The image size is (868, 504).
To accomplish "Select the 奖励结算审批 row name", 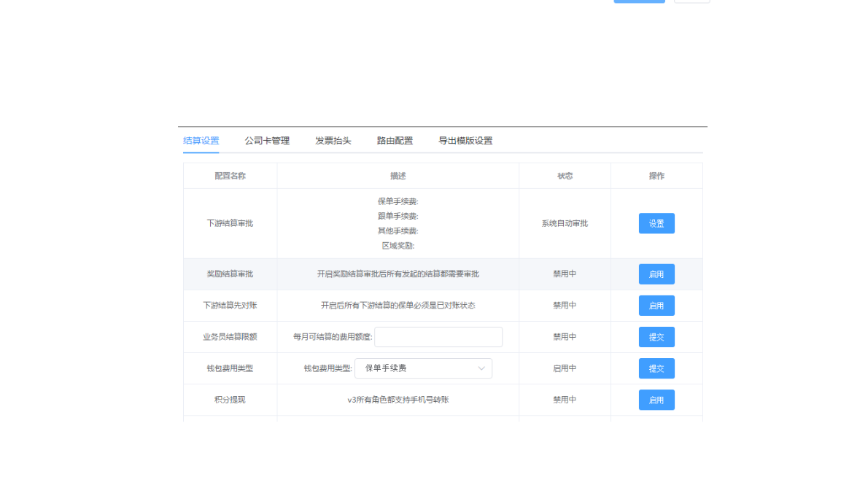I will click(230, 274).
